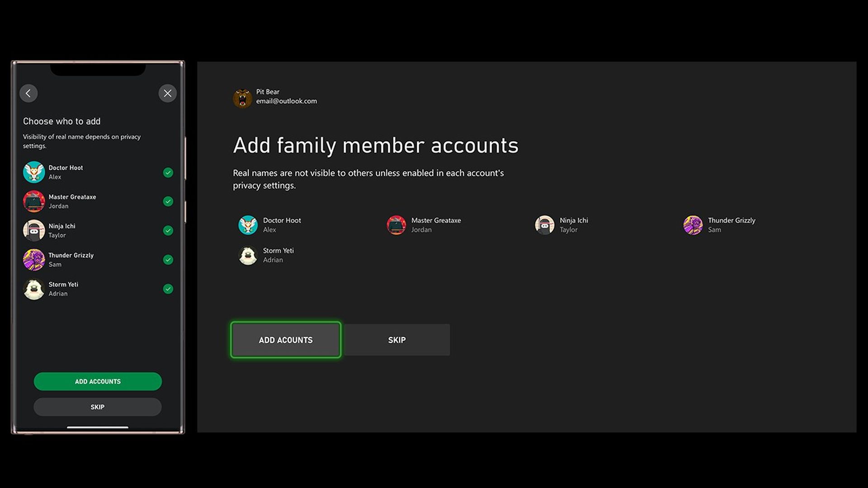Select Master Greataxe's avatar on the TV screen
Screen dimensions: 868x488
tap(396, 225)
